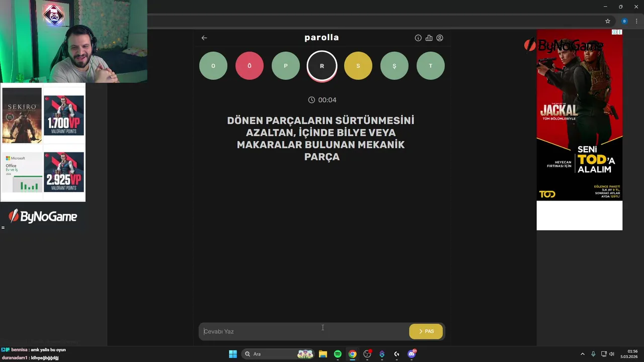644x362 pixels.
Task: Select the green letter Ş circle
Action: [x=394, y=66]
